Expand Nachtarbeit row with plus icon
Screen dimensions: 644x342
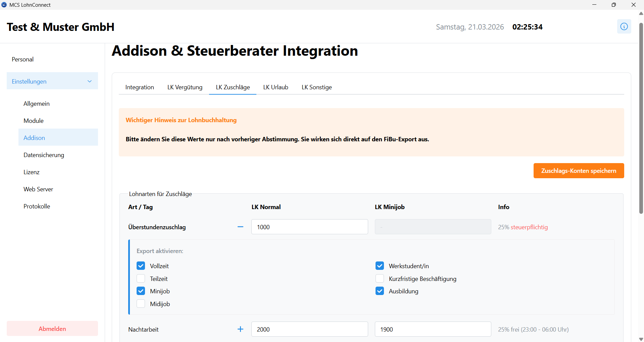(240, 329)
